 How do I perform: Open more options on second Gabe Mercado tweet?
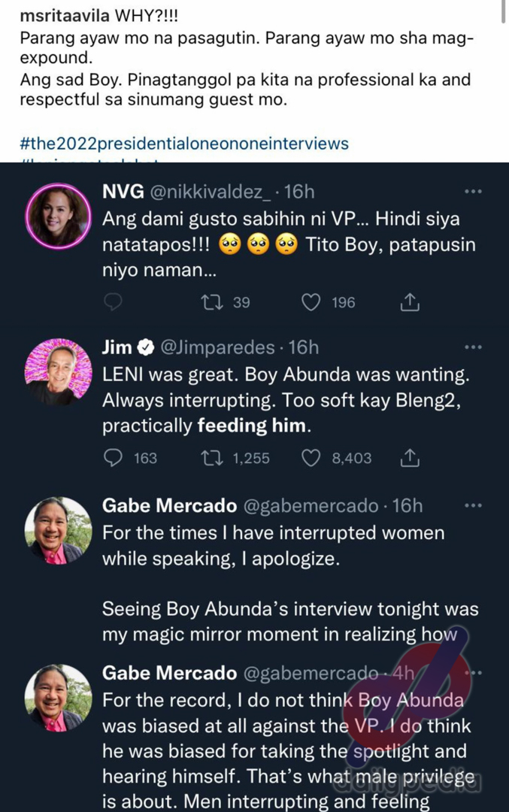473,672
